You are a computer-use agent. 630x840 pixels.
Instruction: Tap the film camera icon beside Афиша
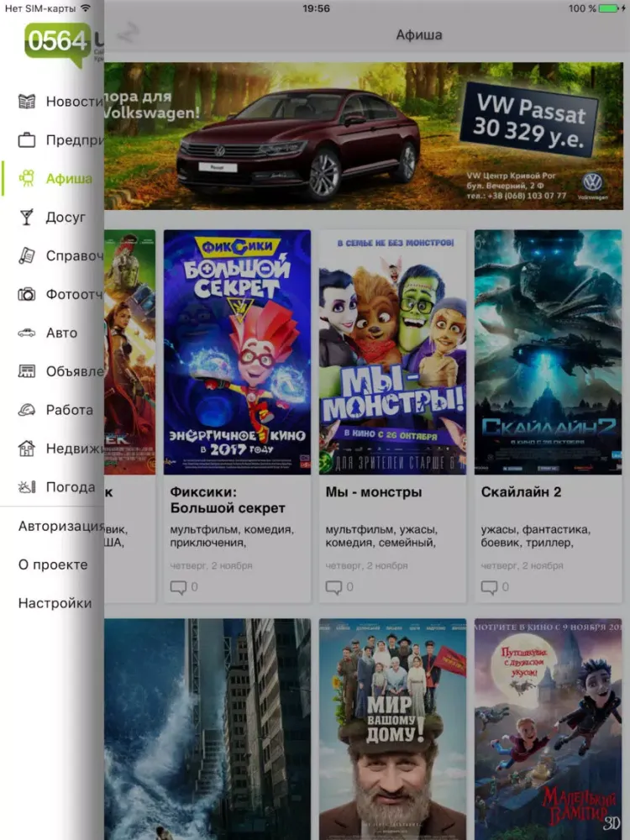pyautogui.click(x=27, y=178)
